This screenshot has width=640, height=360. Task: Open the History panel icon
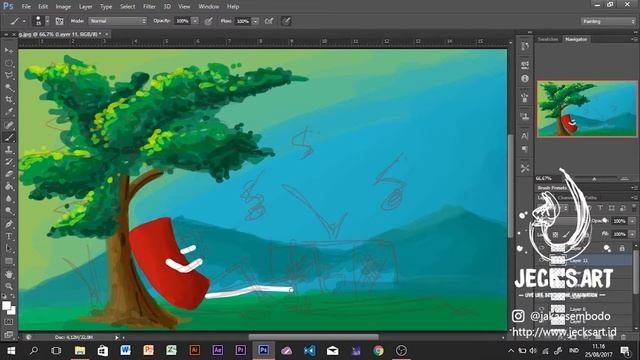coord(525,47)
